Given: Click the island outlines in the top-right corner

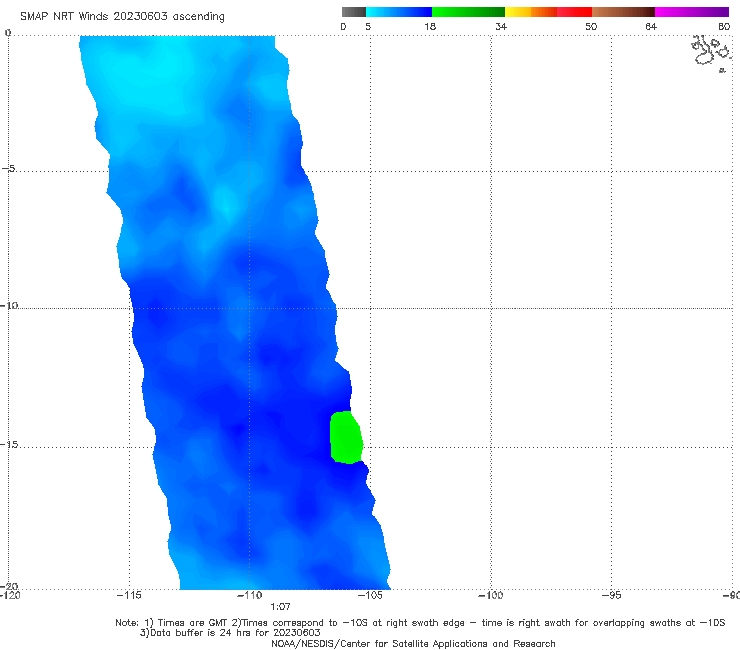Looking at the screenshot, I should (x=711, y=52).
